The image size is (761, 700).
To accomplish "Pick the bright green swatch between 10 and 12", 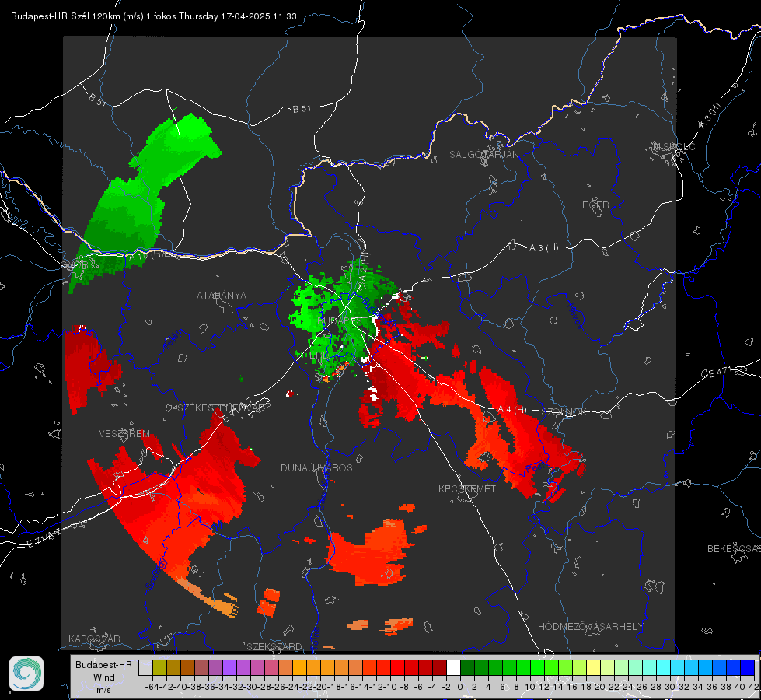I will pos(537,668).
